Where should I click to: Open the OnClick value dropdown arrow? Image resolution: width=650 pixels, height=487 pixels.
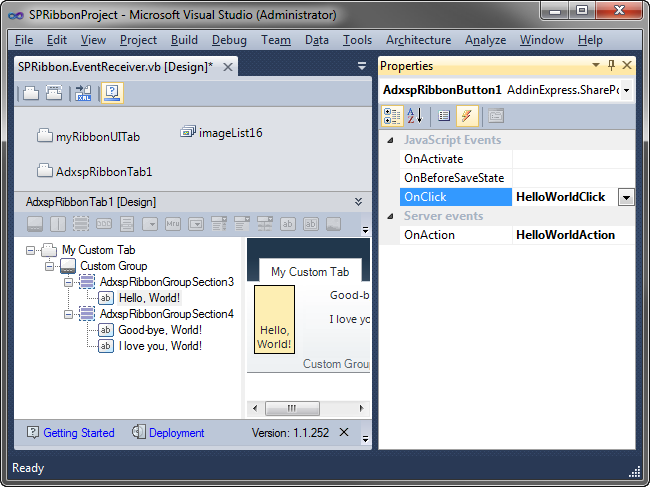626,197
